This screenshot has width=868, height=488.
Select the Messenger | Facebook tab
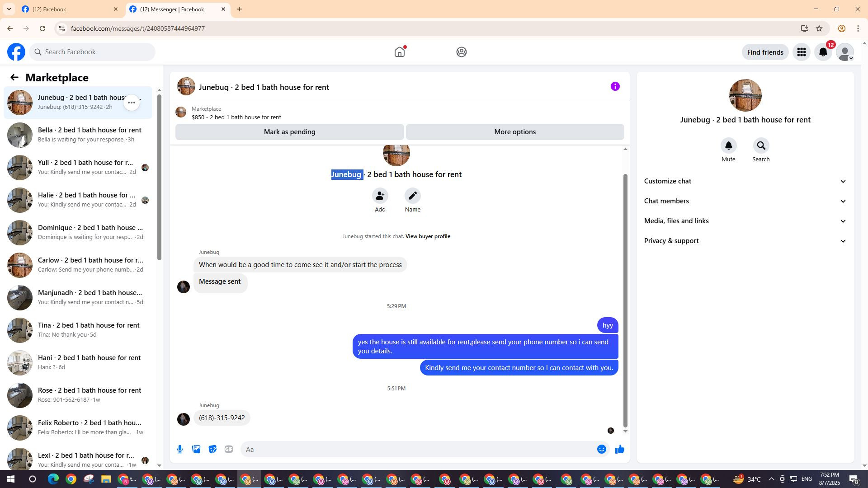coord(177,9)
